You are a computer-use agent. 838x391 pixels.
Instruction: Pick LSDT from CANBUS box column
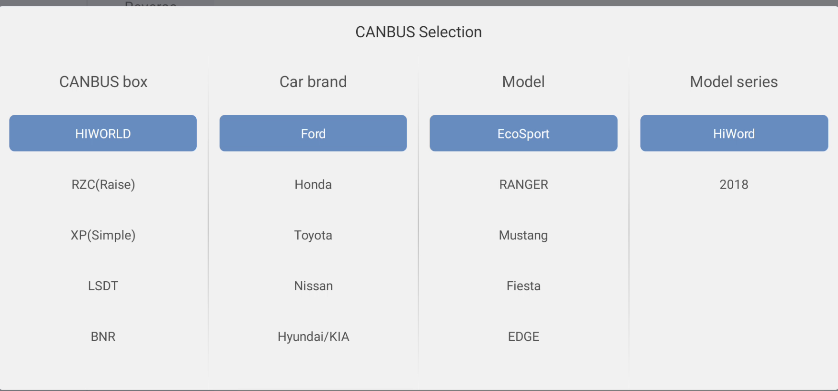[x=103, y=286]
